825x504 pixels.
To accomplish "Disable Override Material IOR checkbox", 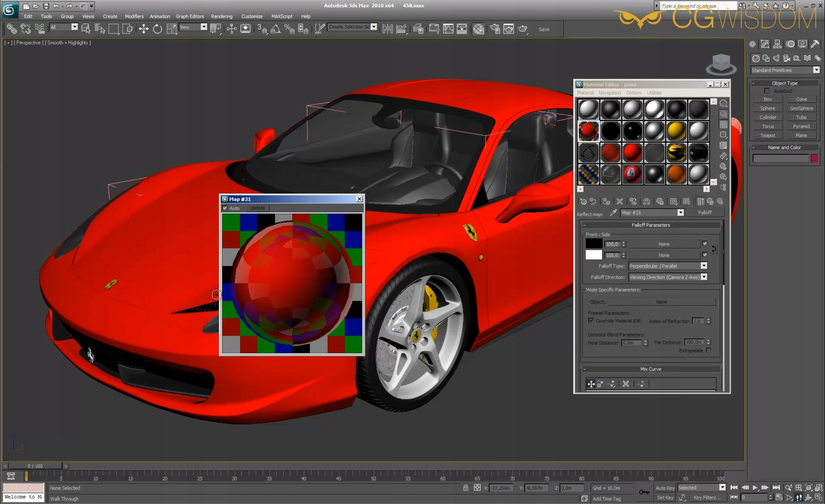I will coord(591,321).
